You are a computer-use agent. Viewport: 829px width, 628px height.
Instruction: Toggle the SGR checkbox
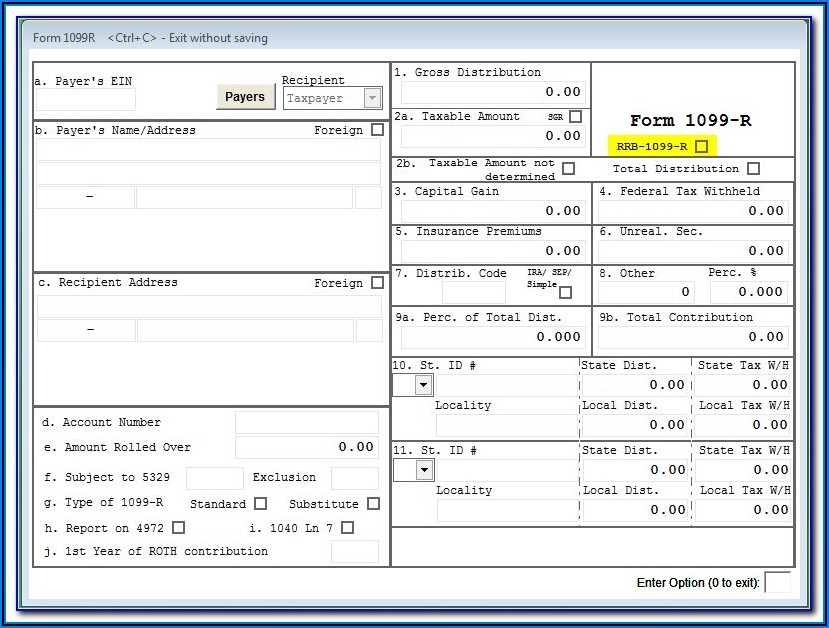click(x=575, y=117)
